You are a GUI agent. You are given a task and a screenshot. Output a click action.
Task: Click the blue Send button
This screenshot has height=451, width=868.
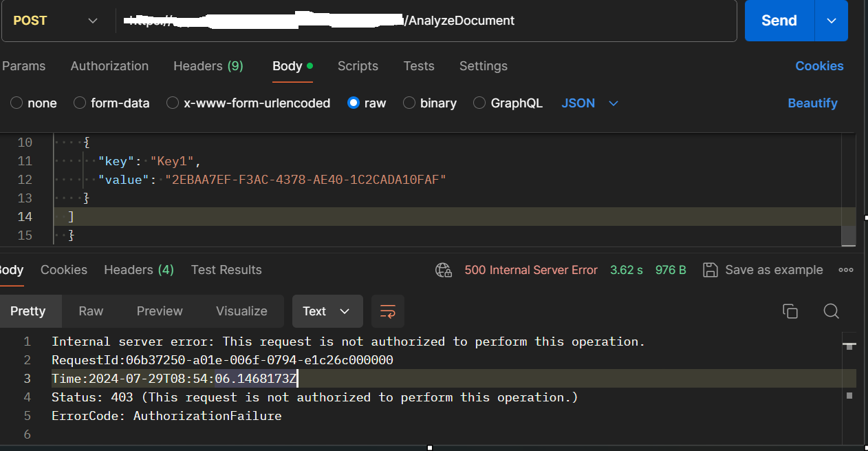point(779,21)
